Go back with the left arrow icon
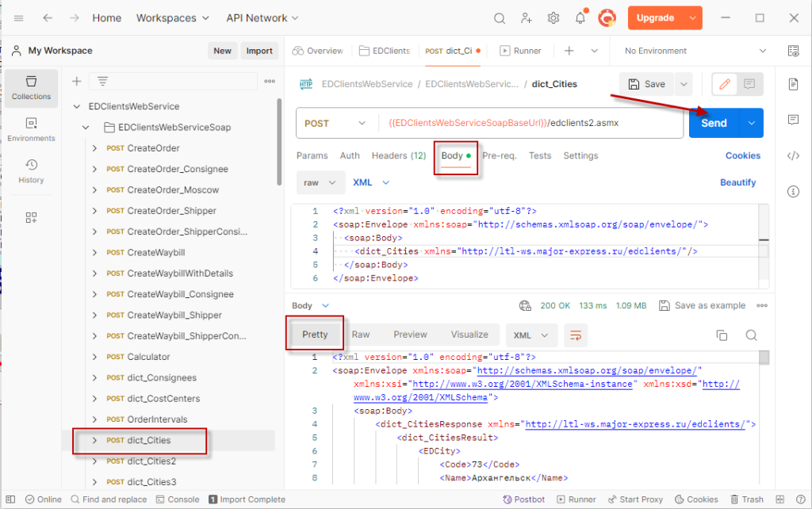 48,18
